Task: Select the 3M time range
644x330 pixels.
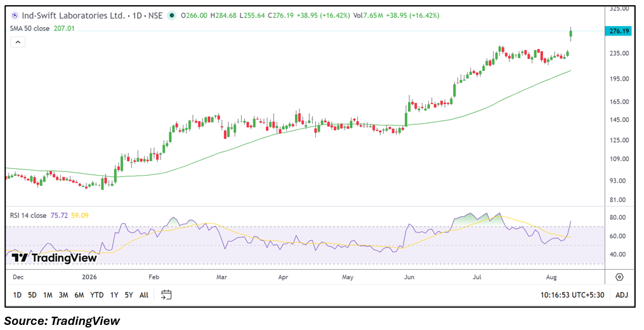Action: (x=63, y=295)
